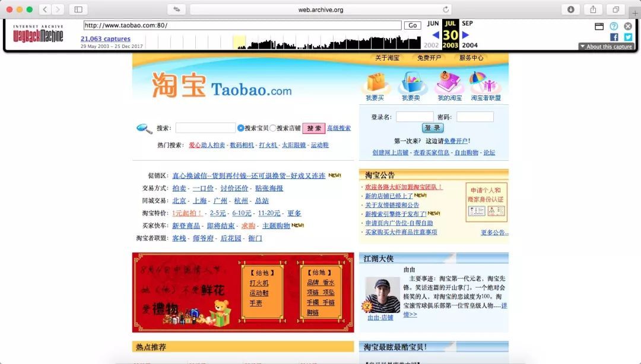
Task: Click the Safari address bar
Action: (x=320, y=9)
